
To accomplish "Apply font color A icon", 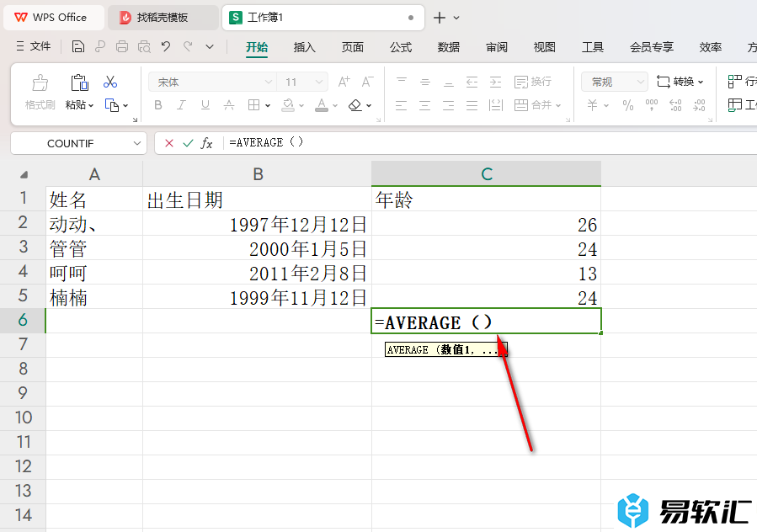I will pyautogui.click(x=322, y=104).
